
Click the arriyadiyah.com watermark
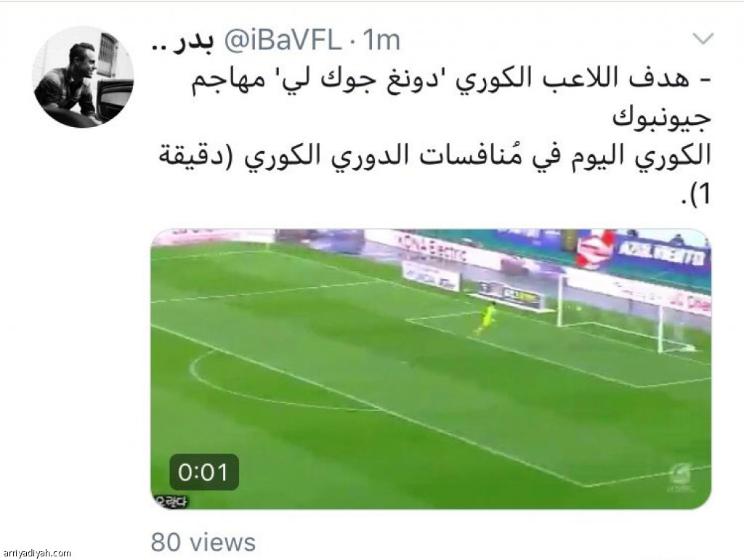pos(36,553)
